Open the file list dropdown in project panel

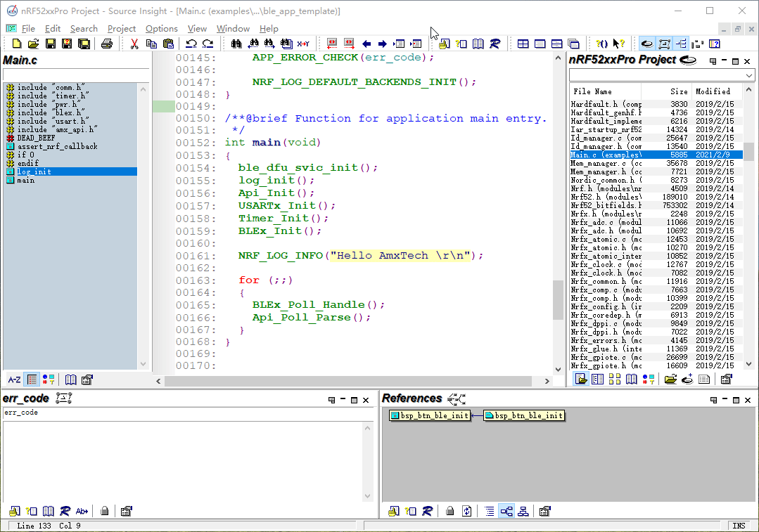click(x=750, y=75)
